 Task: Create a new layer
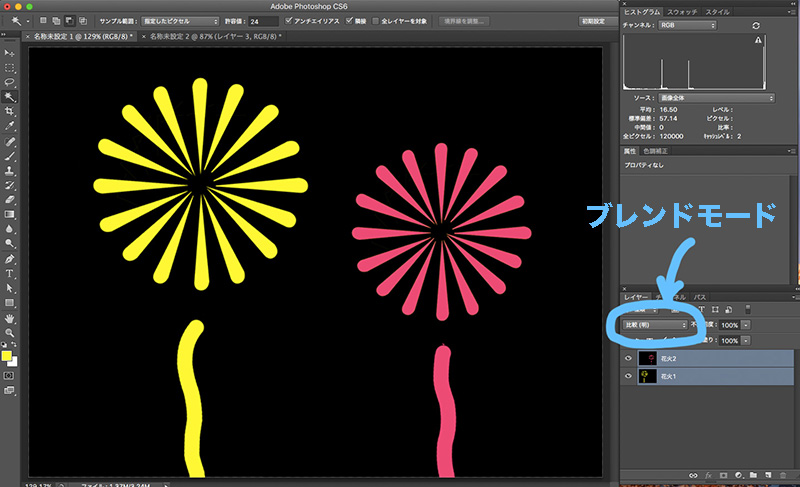(x=768, y=475)
